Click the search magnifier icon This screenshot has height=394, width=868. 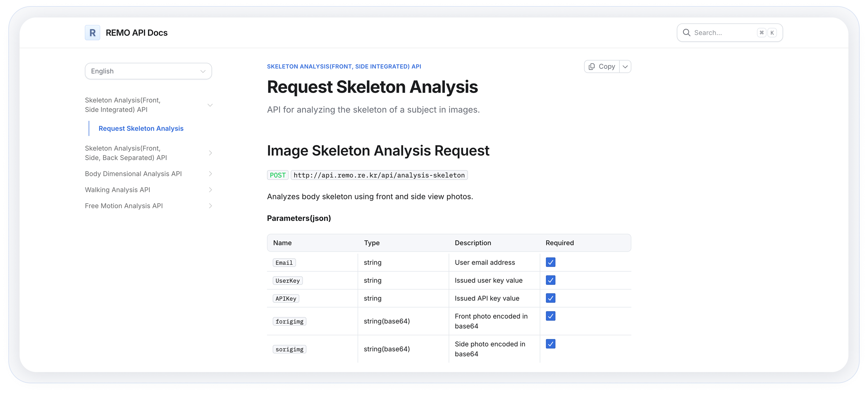[686, 33]
